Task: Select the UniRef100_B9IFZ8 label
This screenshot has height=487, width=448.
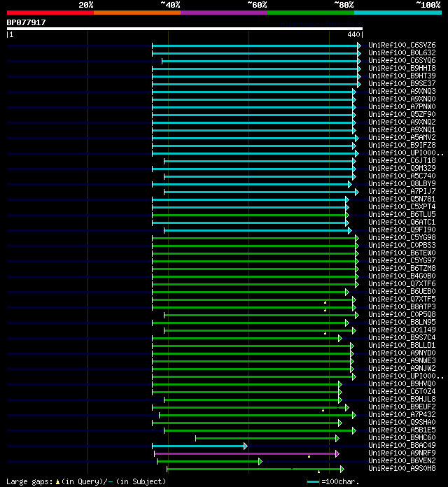Action: [402, 145]
